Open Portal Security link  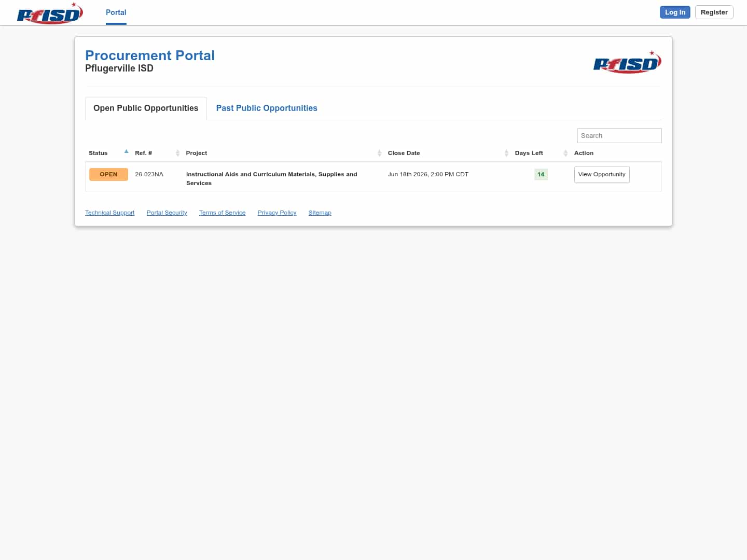167,213
